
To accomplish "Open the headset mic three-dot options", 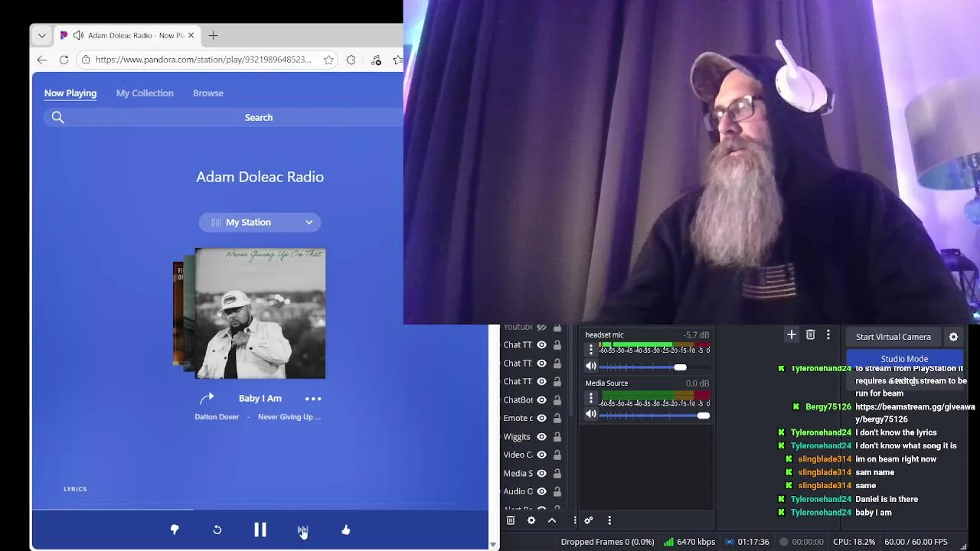I will tap(591, 350).
